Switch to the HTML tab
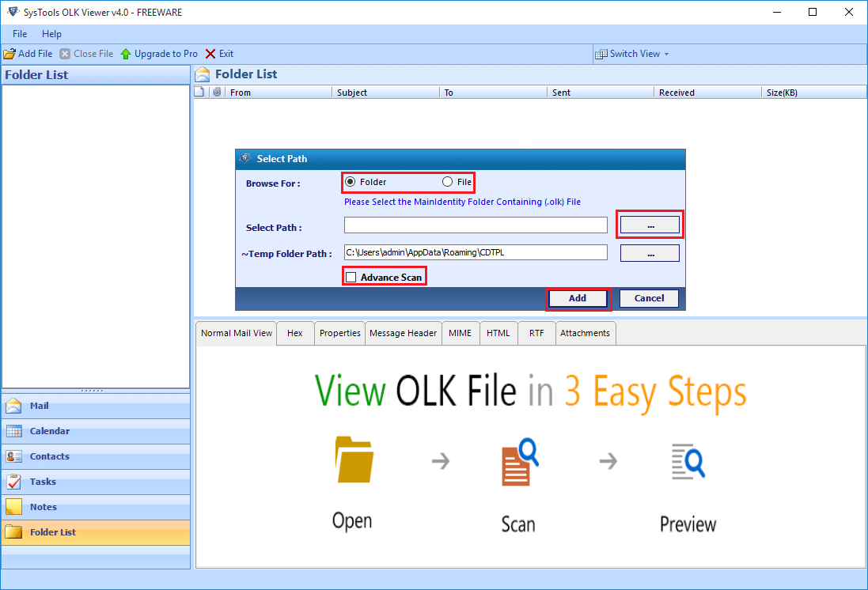The image size is (868, 590). coord(498,333)
